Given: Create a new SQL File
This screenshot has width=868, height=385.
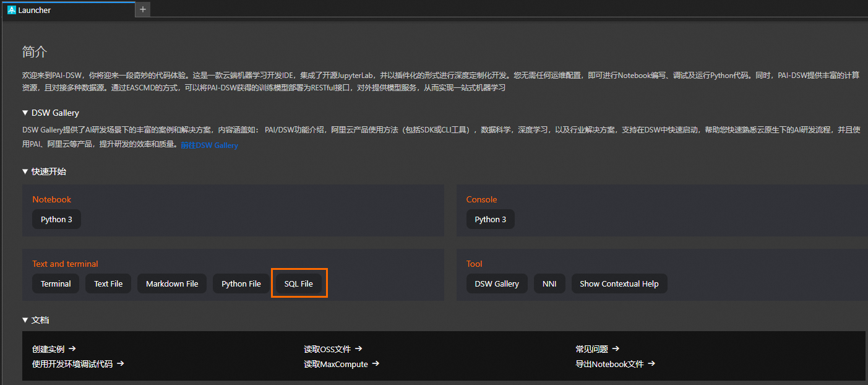Looking at the screenshot, I should pyautogui.click(x=299, y=283).
